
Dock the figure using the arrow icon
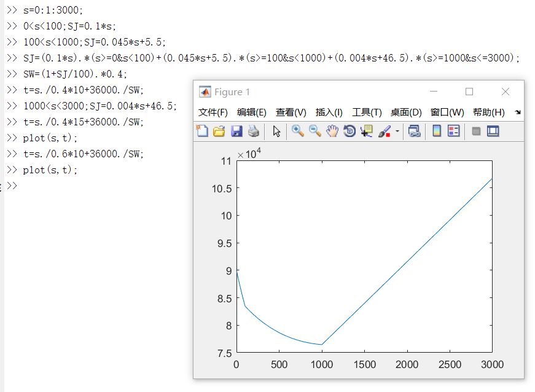pos(518,112)
